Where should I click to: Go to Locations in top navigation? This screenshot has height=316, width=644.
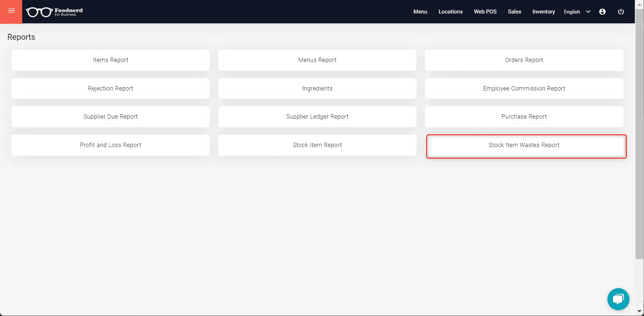coord(451,12)
